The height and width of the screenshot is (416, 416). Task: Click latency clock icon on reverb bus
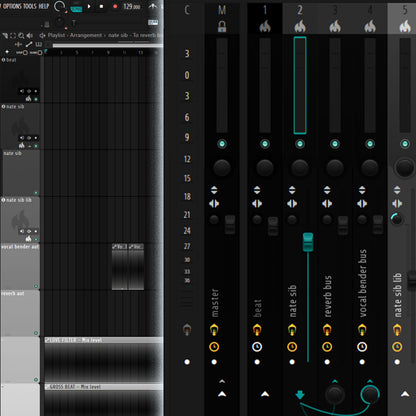point(327,347)
